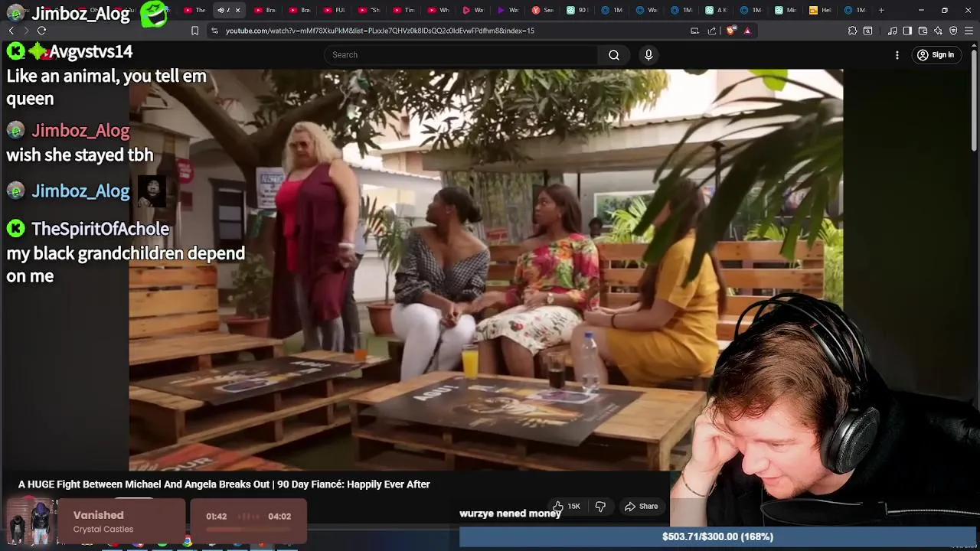The width and height of the screenshot is (980, 551).
Task: Open the Brave Rewards triangle icon
Action: click(747, 31)
